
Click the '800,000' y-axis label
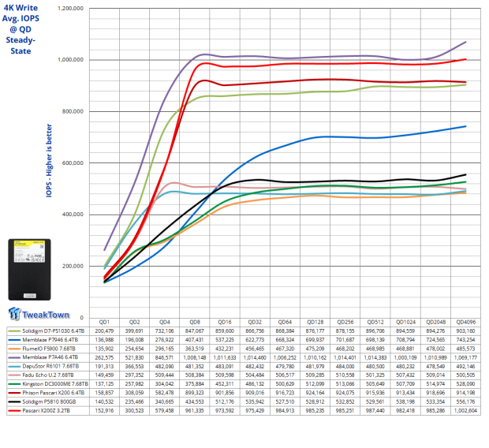point(73,111)
